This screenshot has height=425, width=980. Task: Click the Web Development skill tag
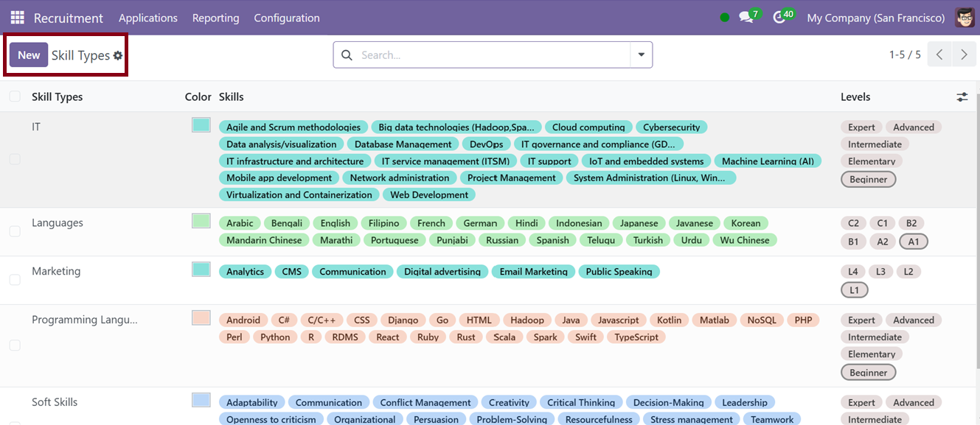point(429,195)
